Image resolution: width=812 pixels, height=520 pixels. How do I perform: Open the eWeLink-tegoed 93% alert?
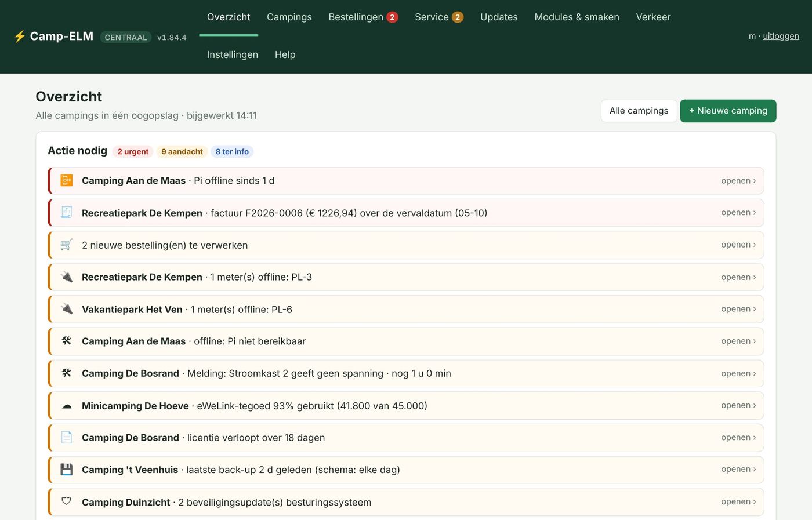(x=406, y=406)
